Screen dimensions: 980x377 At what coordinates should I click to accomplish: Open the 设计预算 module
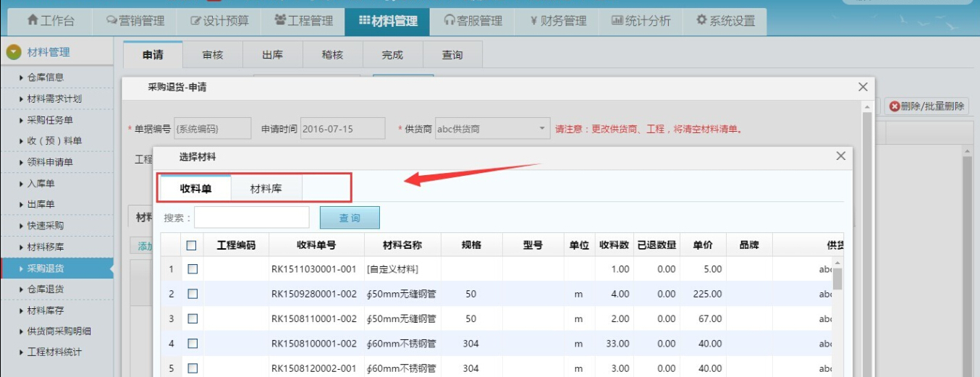[219, 21]
